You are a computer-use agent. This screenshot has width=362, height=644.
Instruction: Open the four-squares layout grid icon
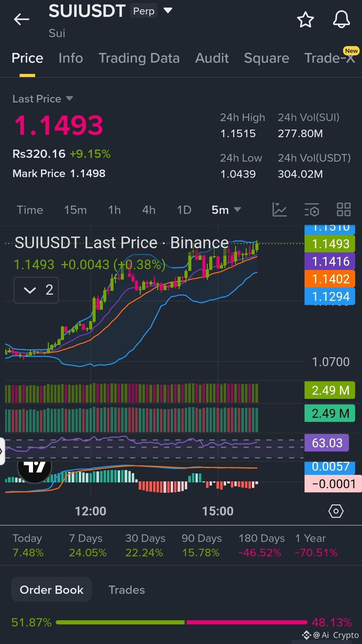[x=343, y=209]
